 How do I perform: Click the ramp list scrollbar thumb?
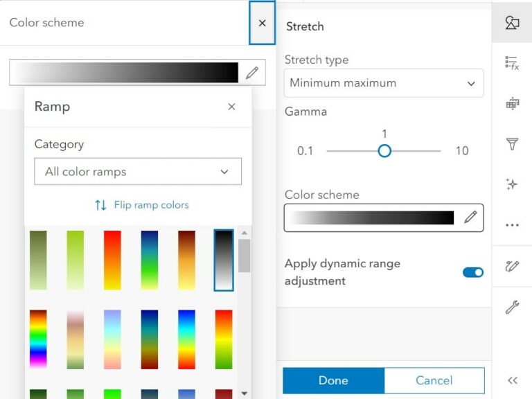245,256
